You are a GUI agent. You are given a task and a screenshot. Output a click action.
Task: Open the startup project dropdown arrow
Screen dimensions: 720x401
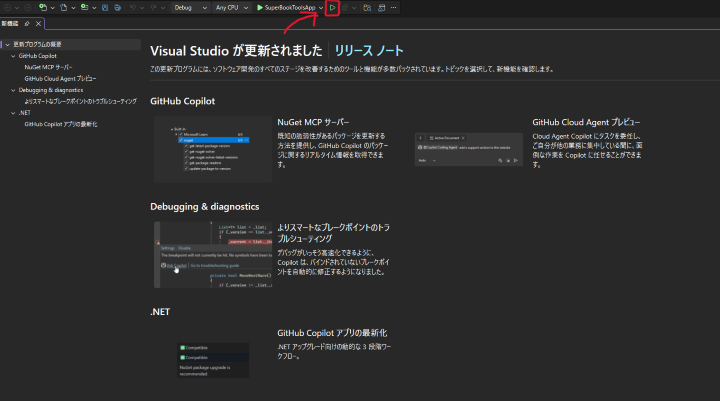tap(321, 7)
